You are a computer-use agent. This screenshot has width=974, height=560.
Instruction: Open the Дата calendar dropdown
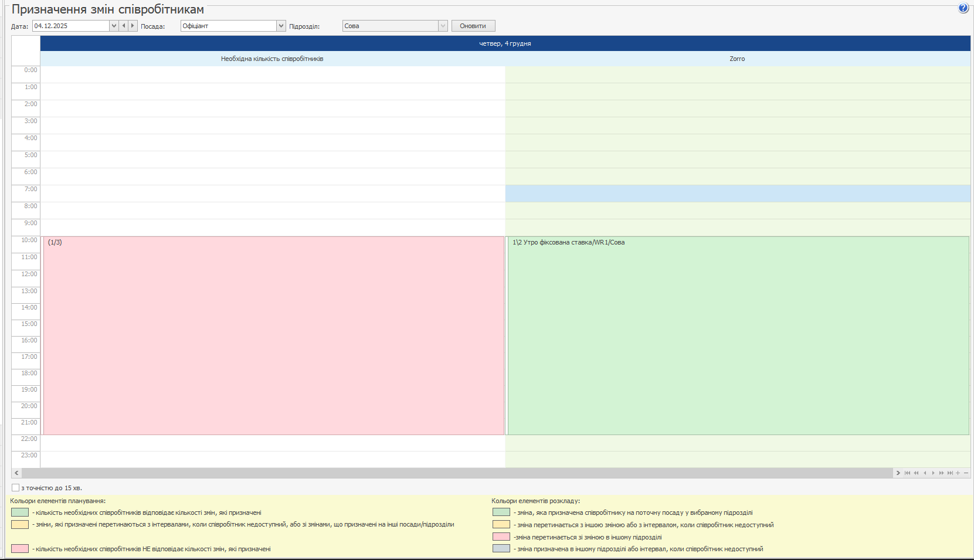[114, 26]
